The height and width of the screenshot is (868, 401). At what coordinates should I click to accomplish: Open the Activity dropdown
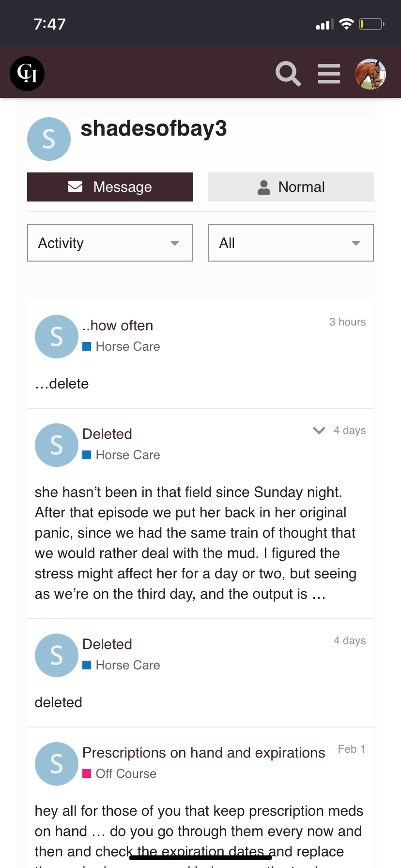[110, 243]
